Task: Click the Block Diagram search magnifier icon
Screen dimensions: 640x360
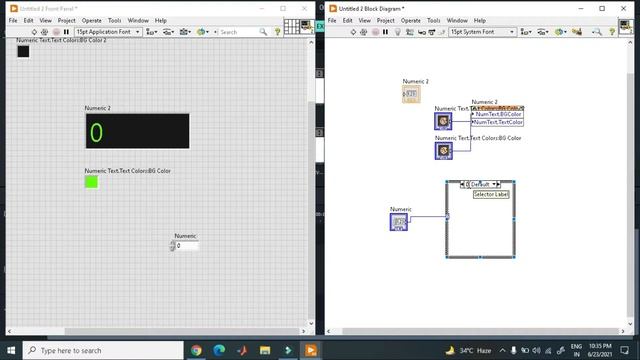Action: [x=597, y=32]
